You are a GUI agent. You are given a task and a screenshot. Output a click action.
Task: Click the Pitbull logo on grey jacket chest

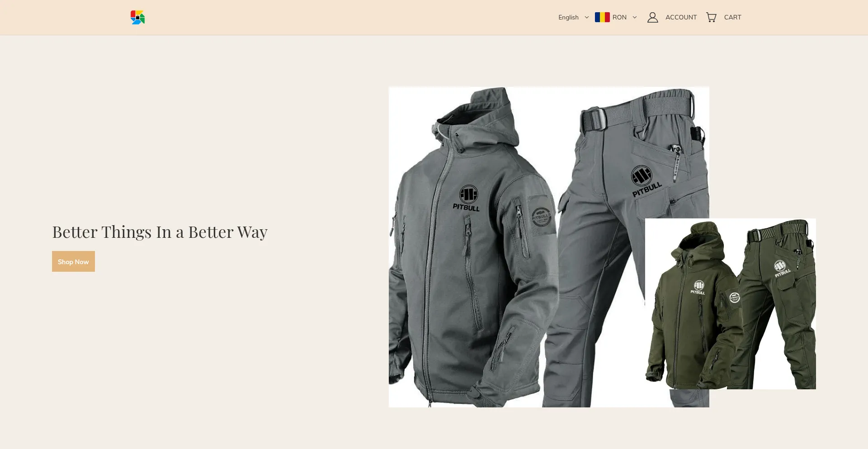click(x=467, y=199)
